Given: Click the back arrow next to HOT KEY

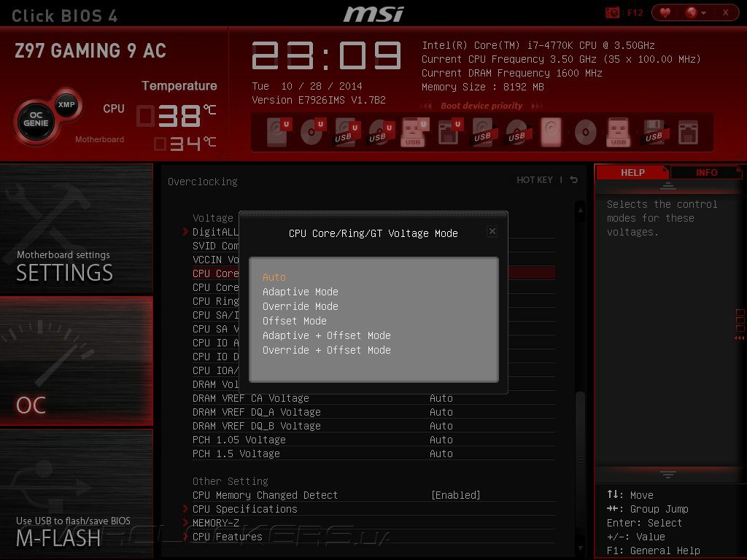Looking at the screenshot, I should coord(574,180).
